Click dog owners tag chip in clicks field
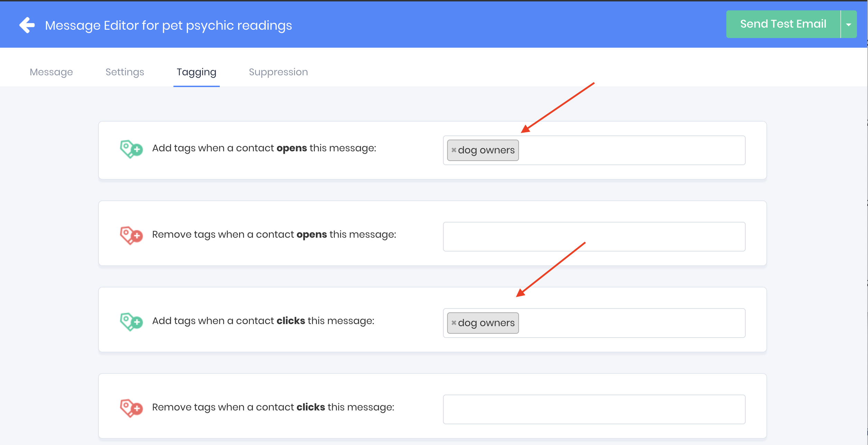The height and width of the screenshot is (445, 868). click(x=486, y=323)
